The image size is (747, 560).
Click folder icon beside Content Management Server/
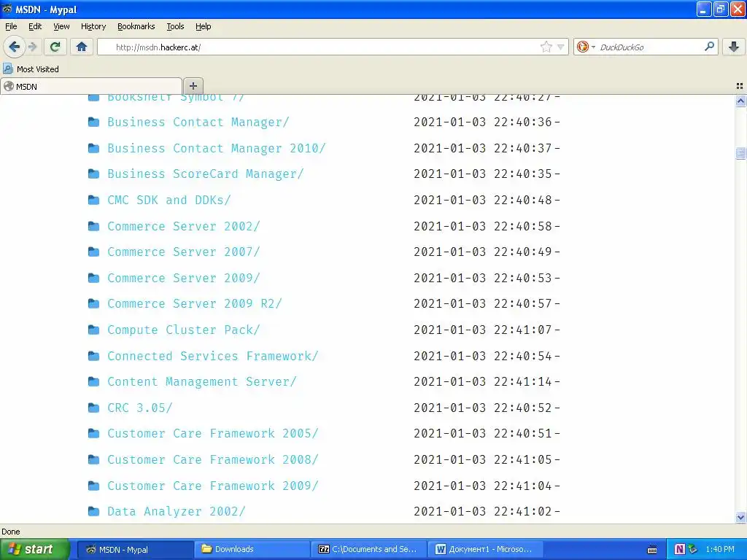point(94,382)
